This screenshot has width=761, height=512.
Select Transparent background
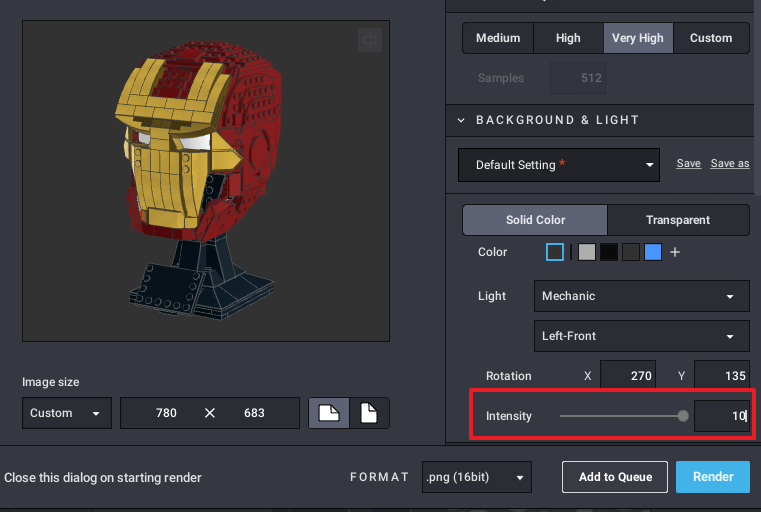(678, 220)
